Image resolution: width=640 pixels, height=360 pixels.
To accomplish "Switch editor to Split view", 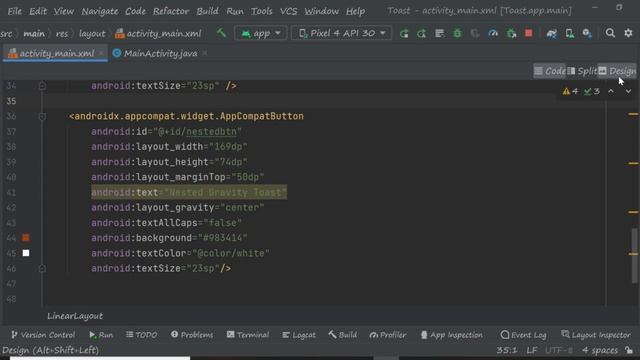I will tap(582, 71).
